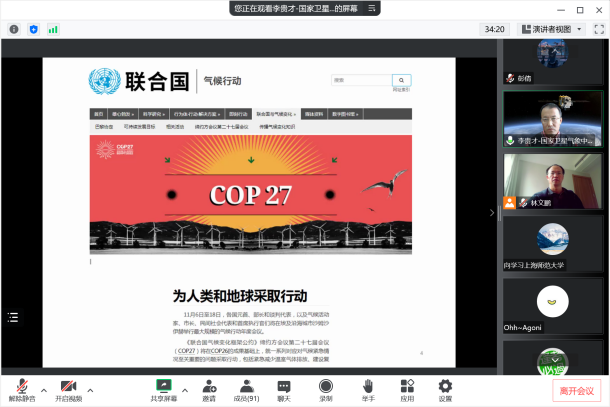Select 林文鹏 video tile

[553, 181]
